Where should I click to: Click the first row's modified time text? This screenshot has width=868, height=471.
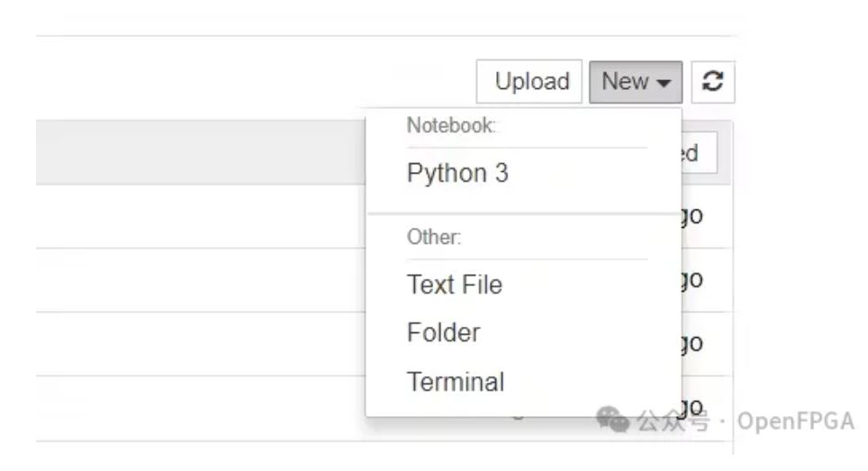(x=692, y=216)
